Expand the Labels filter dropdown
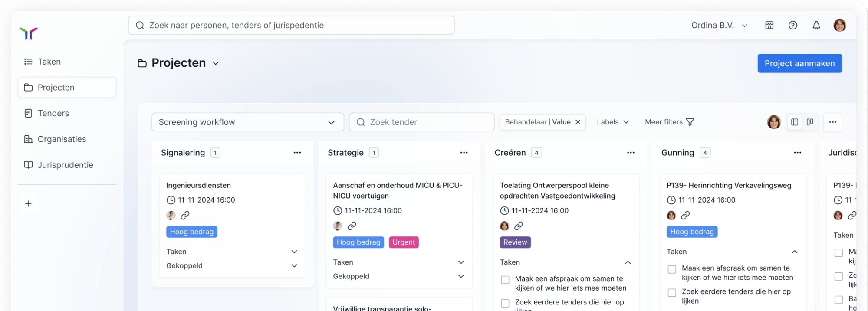Image resolution: width=868 pixels, height=311 pixels. point(612,122)
